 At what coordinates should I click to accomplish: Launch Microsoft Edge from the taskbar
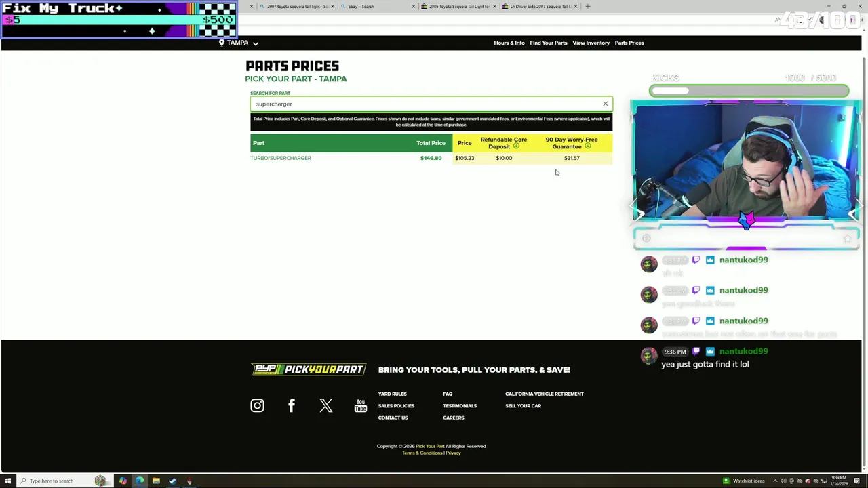coord(139,481)
